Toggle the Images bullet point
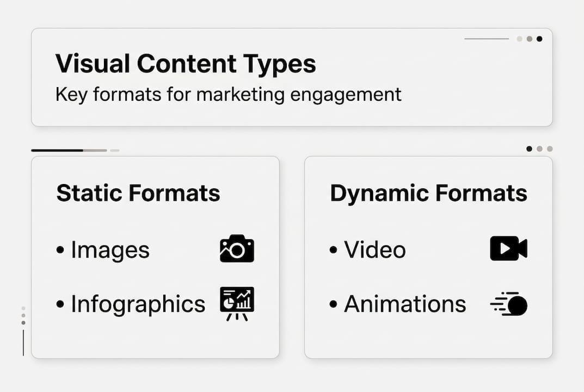This screenshot has width=584, height=392. coord(60,250)
